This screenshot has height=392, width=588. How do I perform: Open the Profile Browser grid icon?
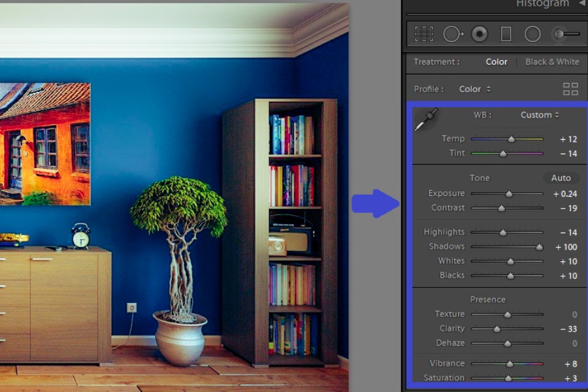point(570,89)
